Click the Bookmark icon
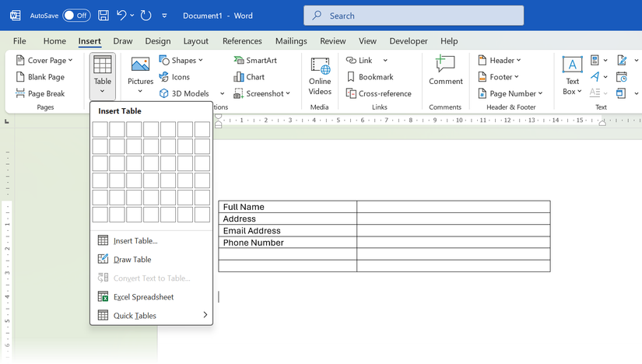Screen dimensions: 642x364 370,77
